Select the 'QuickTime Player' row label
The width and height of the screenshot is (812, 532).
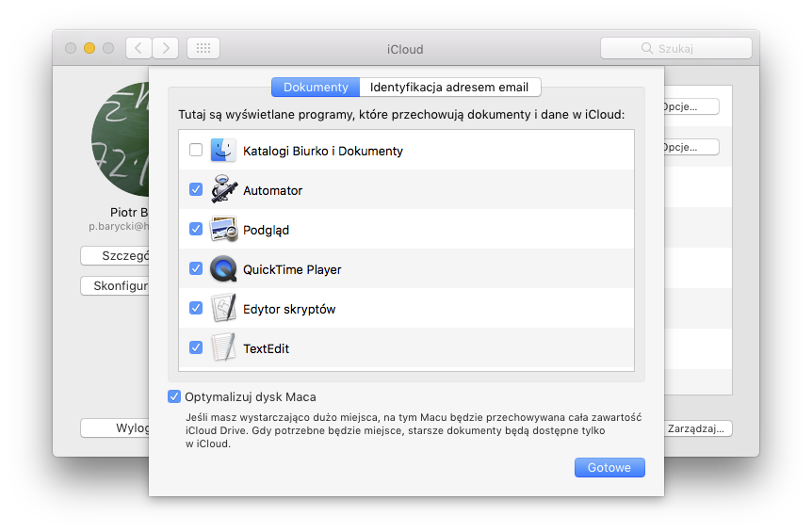[292, 269]
